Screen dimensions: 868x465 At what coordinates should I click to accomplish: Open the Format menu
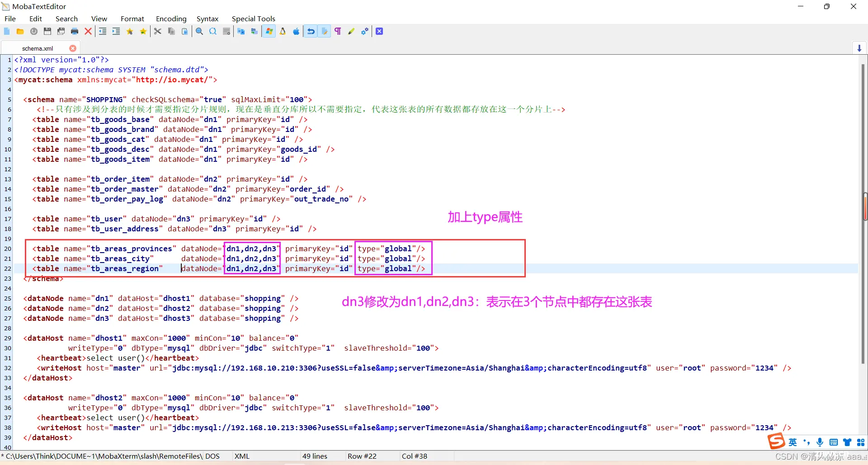pos(132,19)
